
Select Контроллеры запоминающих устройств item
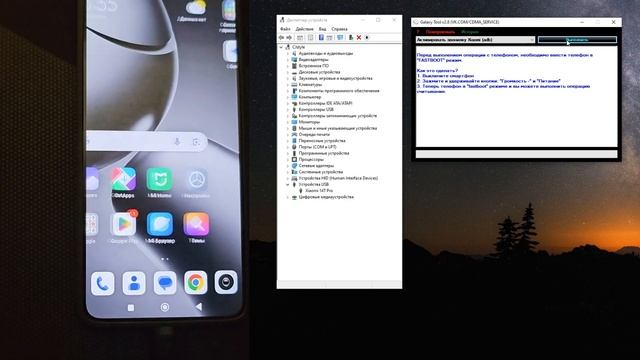(x=338, y=116)
